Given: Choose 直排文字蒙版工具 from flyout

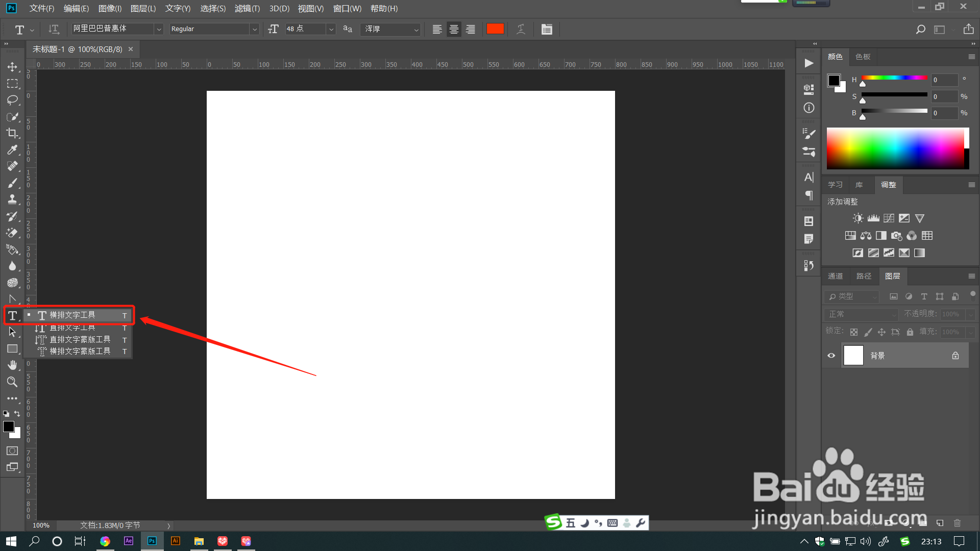Looking at the screenshot, I should tap(80, 339).
